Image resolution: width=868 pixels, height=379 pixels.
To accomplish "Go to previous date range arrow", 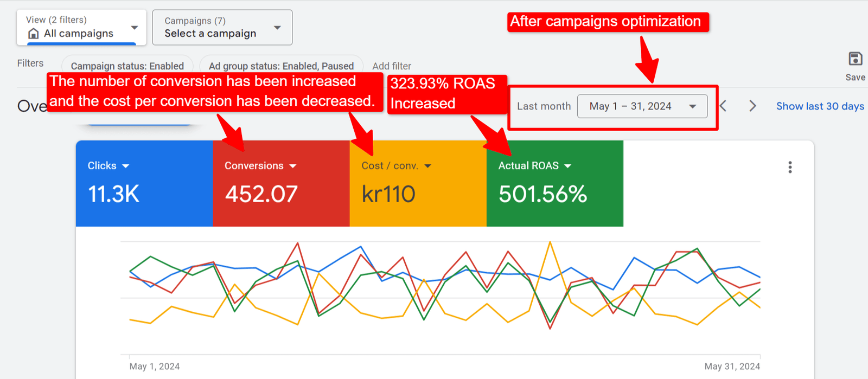I will click(x=724, y=106).
